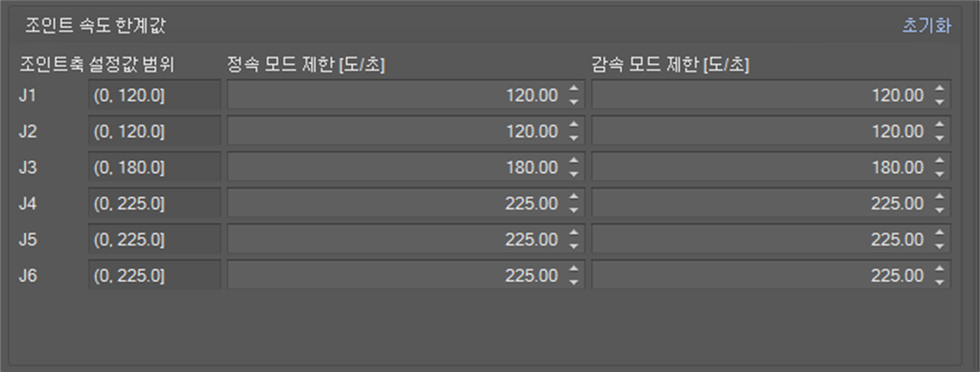
Task: Decrease J4 감속 모드 limit with down arrow
Action: (x=939, y=209)
